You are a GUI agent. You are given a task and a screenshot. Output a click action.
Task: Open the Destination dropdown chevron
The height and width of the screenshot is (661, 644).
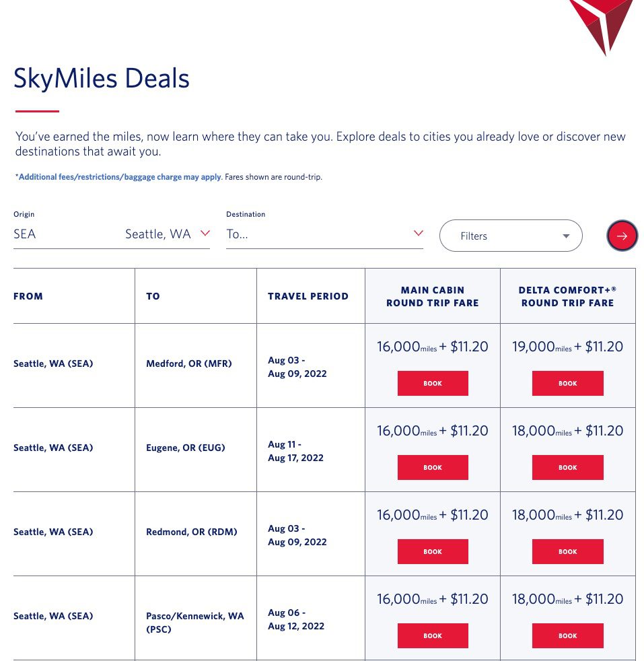click(419, 232)
